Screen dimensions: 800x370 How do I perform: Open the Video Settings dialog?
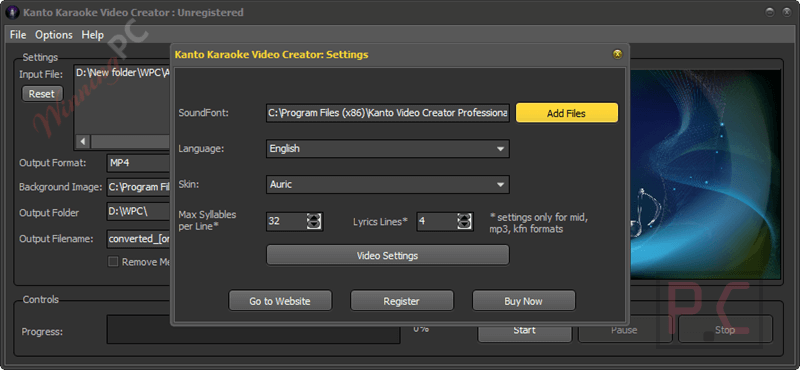pos(388,255)
